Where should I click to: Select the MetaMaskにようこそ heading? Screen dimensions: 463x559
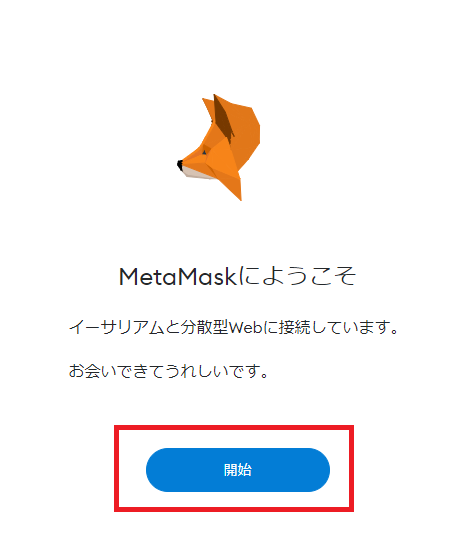point(237,276)
